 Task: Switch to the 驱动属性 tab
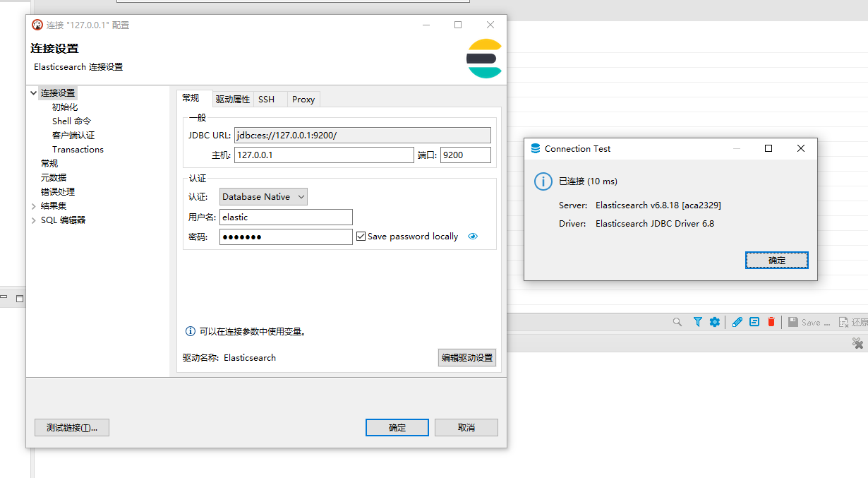click(x=233, y=100)
